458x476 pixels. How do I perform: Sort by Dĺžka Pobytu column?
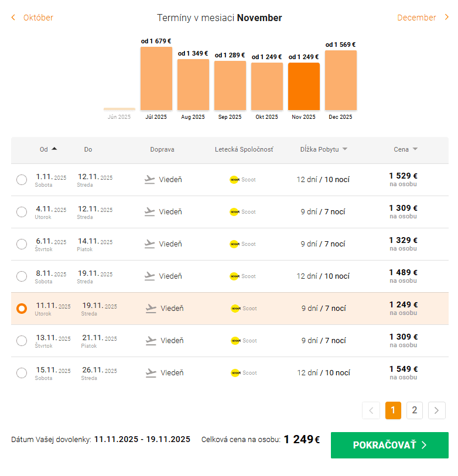click(x=324, y=149)
